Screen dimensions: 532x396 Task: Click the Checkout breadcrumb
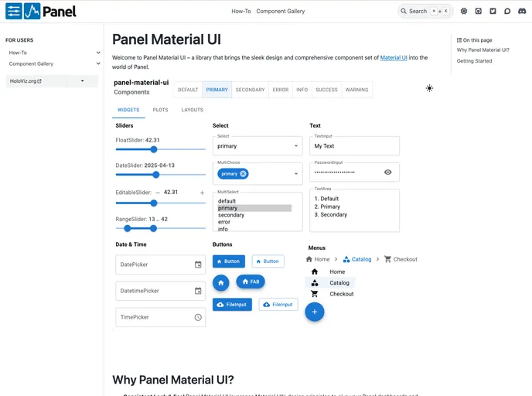pos(401,259)
